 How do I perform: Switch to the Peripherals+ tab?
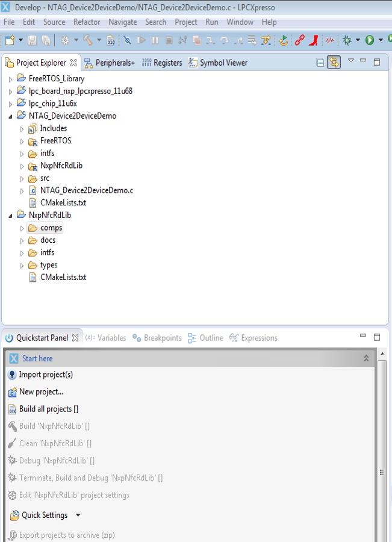tap(110, 63)
